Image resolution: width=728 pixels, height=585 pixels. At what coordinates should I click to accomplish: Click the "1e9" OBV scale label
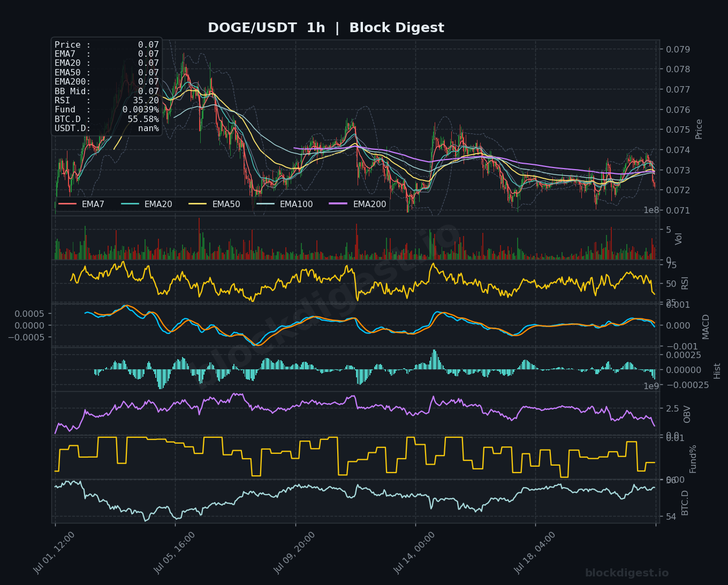pyautogui.click(x=651, y=386)
